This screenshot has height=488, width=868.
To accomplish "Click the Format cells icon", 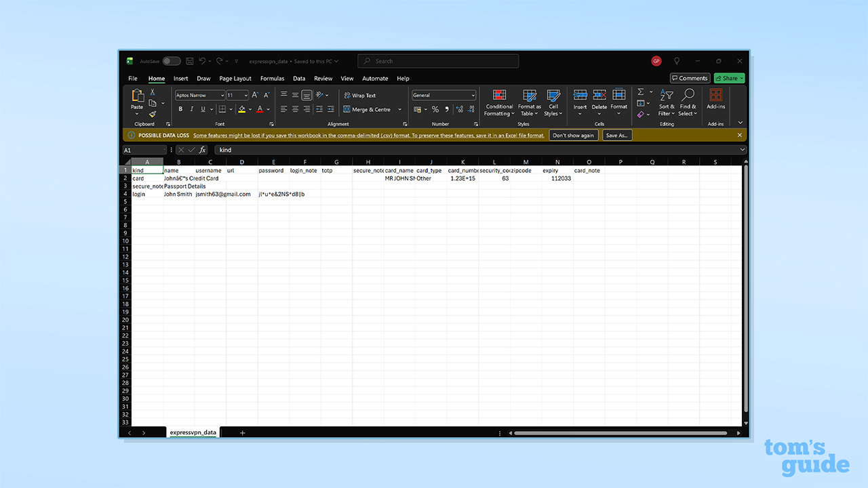I will pyautogui.click(x=619, y=95).
